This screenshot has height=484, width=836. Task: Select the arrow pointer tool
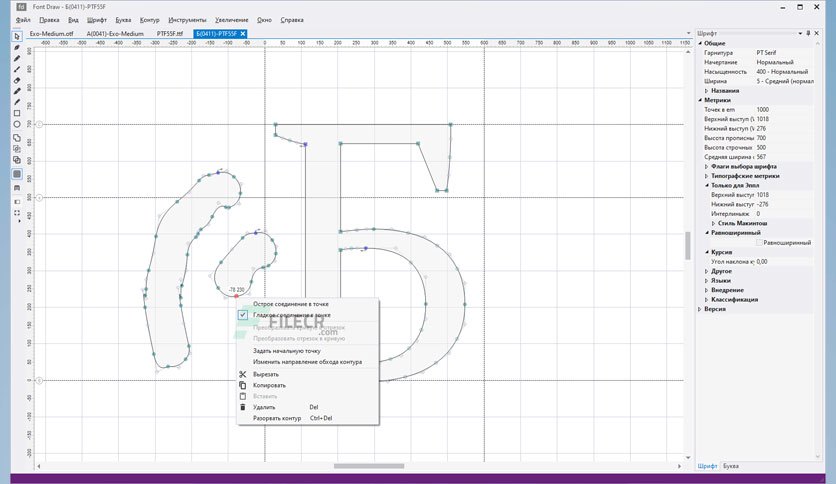[x=17, y=36]
